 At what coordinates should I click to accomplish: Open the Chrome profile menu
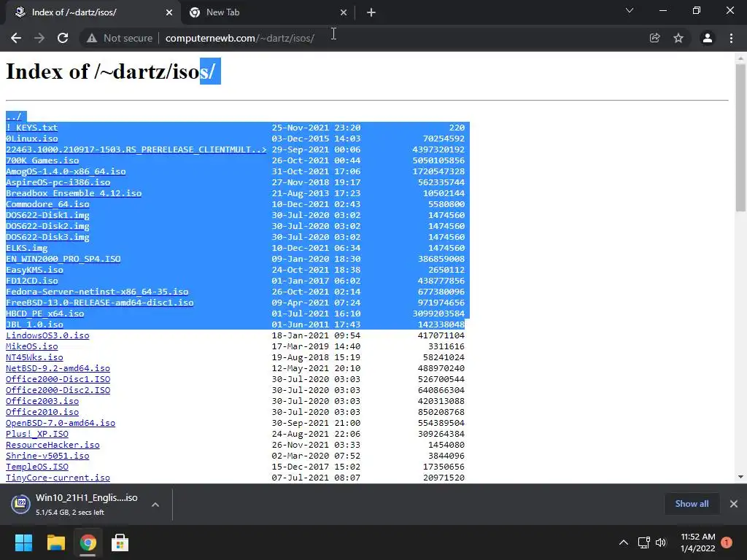tap(708, 38)
